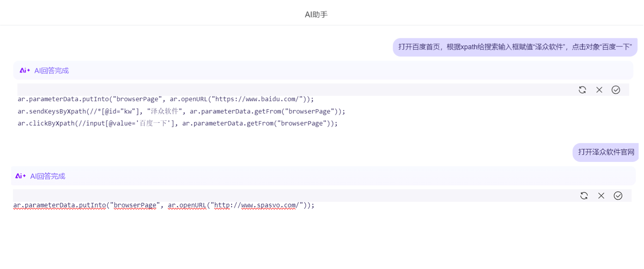The width and height of the screenshot is (644, 269).
Task: Click 'AI回答完成' status above the spasvo code
Action: [47, 176]
